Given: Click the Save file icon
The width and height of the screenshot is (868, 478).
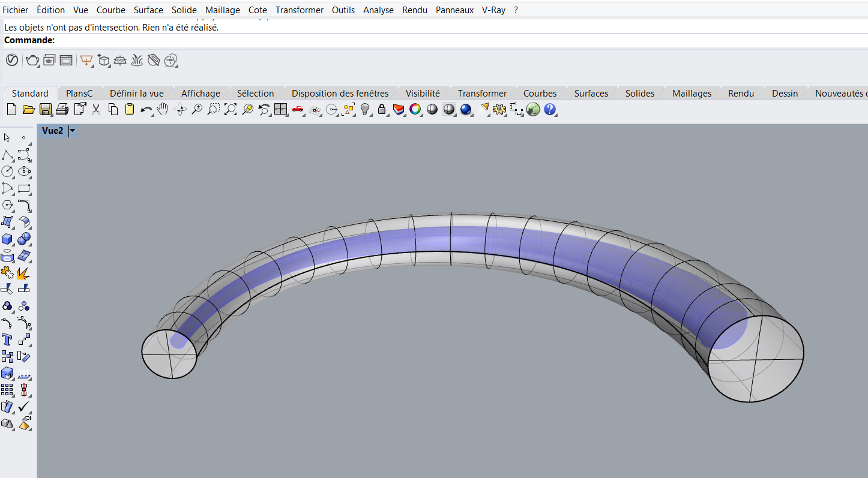Looking at the screenshot, I should pyautogui.click(x=45, y=109).
